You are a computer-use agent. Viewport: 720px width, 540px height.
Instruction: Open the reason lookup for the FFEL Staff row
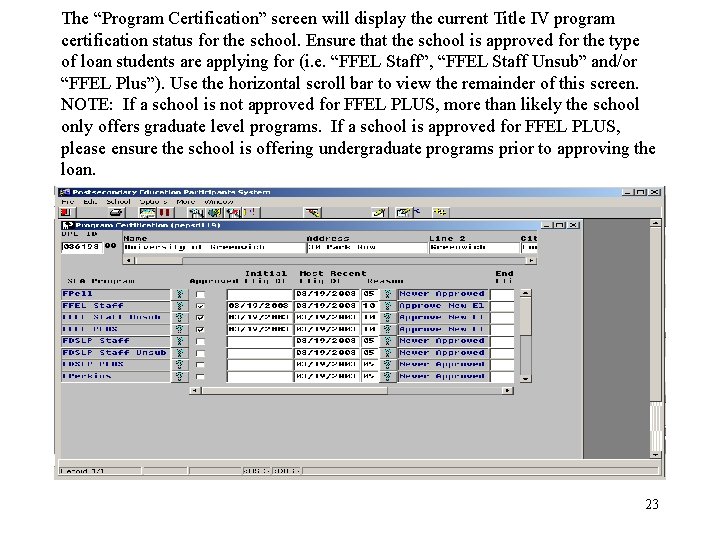pos(388,306)
